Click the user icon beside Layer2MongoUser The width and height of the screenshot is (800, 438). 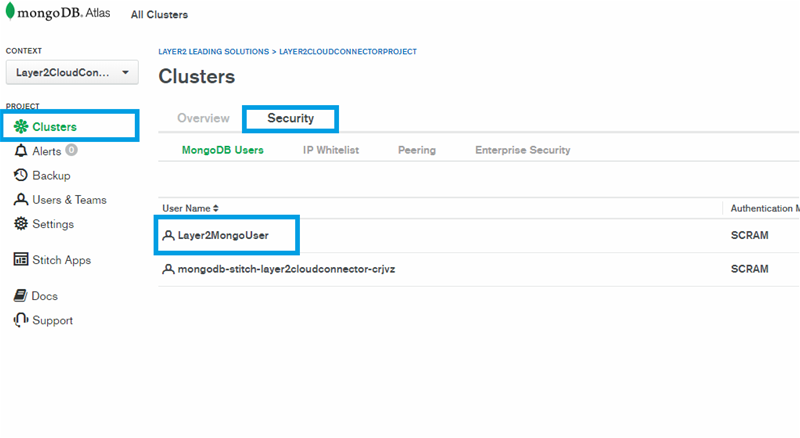pyautogui.click(x=168, y=236)
